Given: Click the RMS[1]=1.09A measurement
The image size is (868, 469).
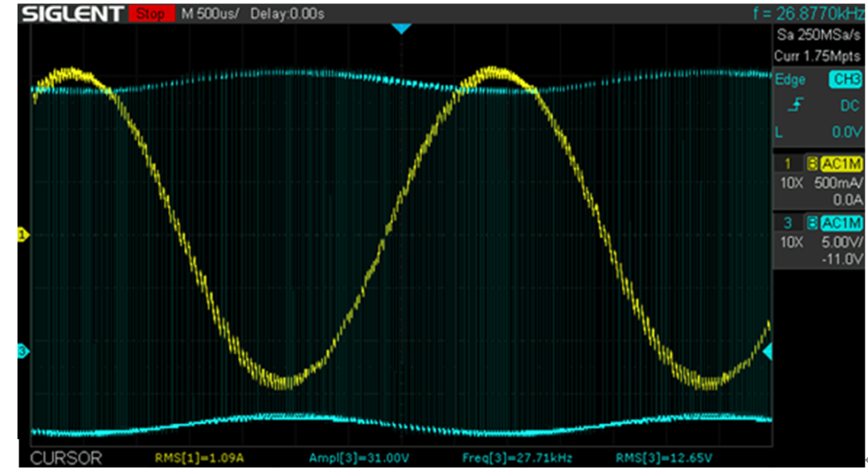Looking at the screenshot, I should click(x=199, y=458).
